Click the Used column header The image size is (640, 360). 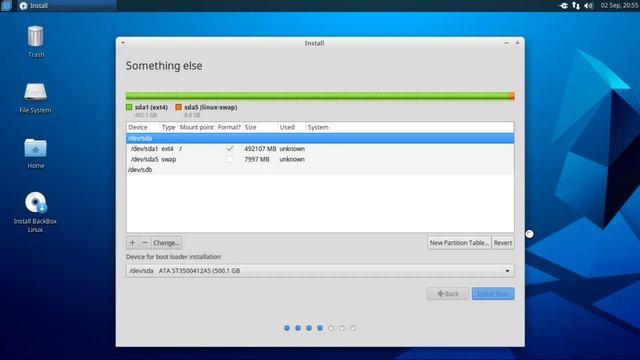pos(291,127)
